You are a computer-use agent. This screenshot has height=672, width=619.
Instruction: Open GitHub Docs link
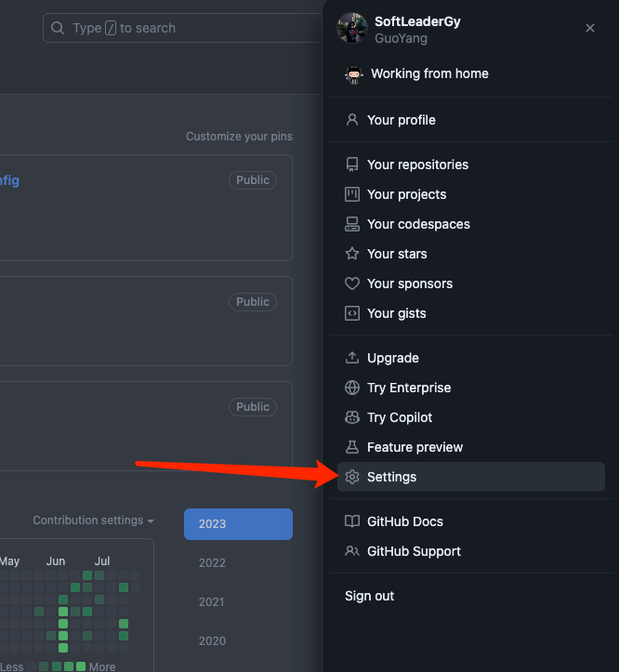(x=404, y=521)
